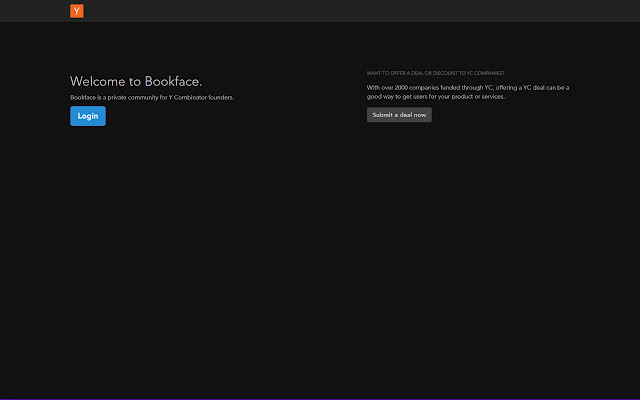Click 'Want to offer a deal or discount' heading
The image size is (640, 400).
tap(435, 73)
